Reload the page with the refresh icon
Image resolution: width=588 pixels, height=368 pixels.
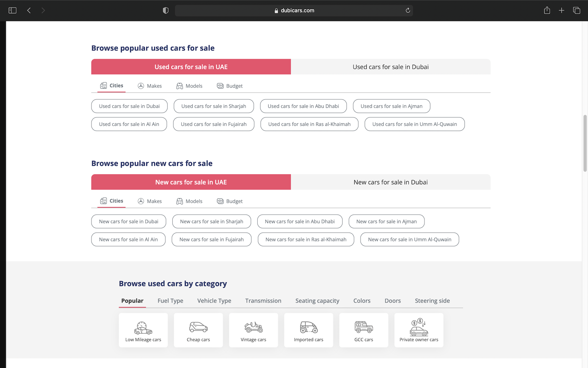pyautogui.click(x=408, y=10)
